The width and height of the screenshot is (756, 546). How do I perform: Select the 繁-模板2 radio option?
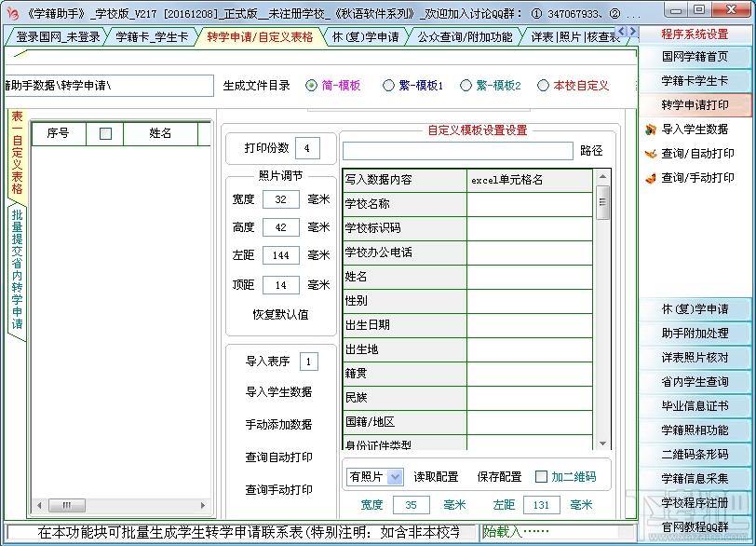click(x=466, y=86)
